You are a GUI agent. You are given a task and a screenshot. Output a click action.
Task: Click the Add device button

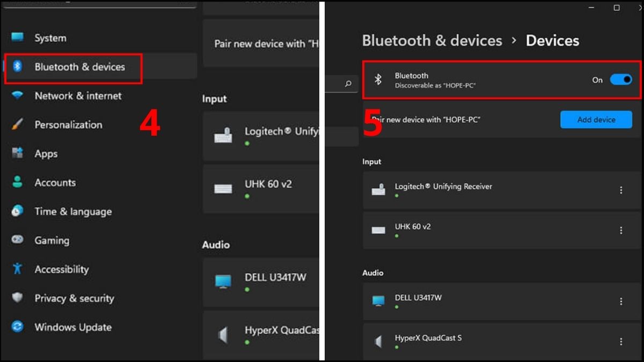[x=596, y=120]
